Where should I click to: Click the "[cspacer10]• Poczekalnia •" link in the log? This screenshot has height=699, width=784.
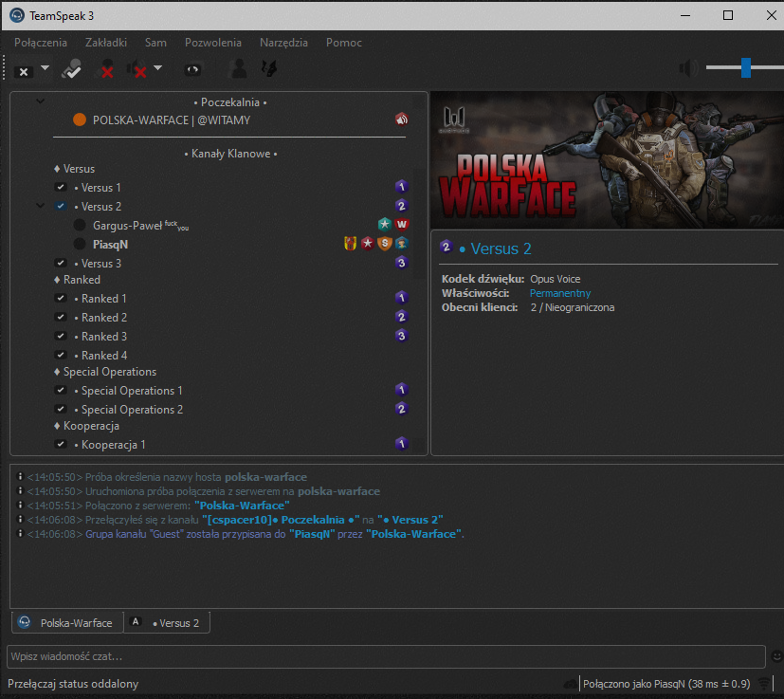281,520
